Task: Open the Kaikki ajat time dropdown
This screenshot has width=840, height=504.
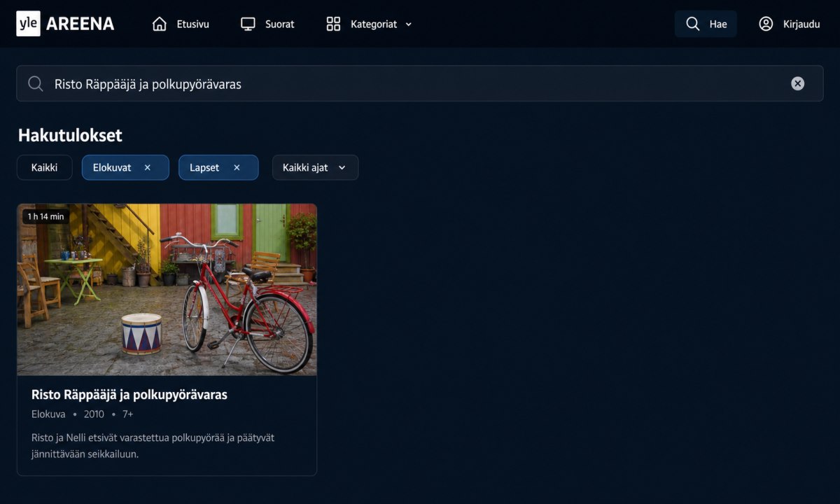Action: [315, 167]
